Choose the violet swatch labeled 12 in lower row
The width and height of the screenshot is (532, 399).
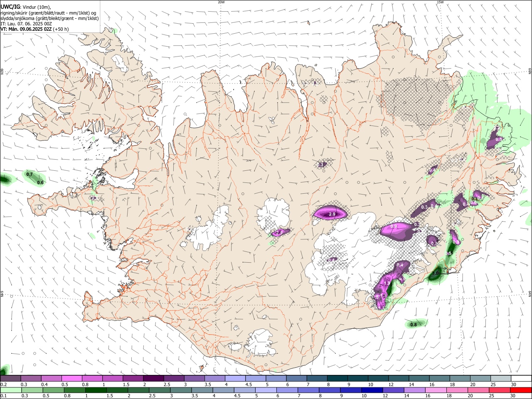pyautogui.click(x=393, y=390)
